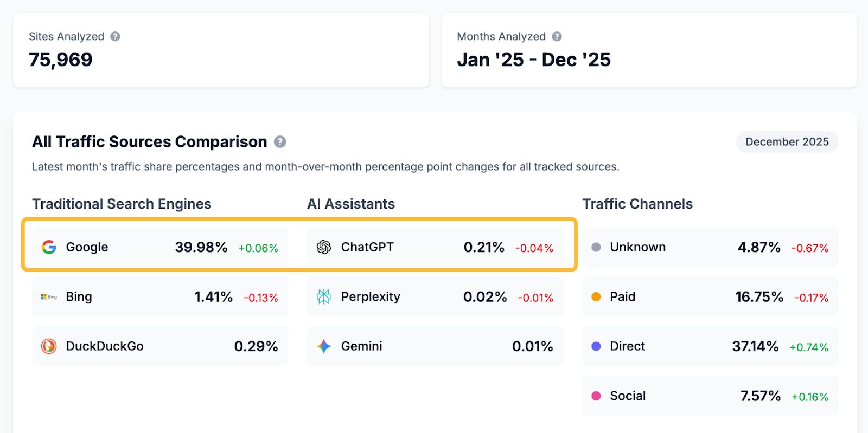This screenshot has height=433, width=868.
Task: Click the Google +0.06% change value
Action: pos(258,247)
